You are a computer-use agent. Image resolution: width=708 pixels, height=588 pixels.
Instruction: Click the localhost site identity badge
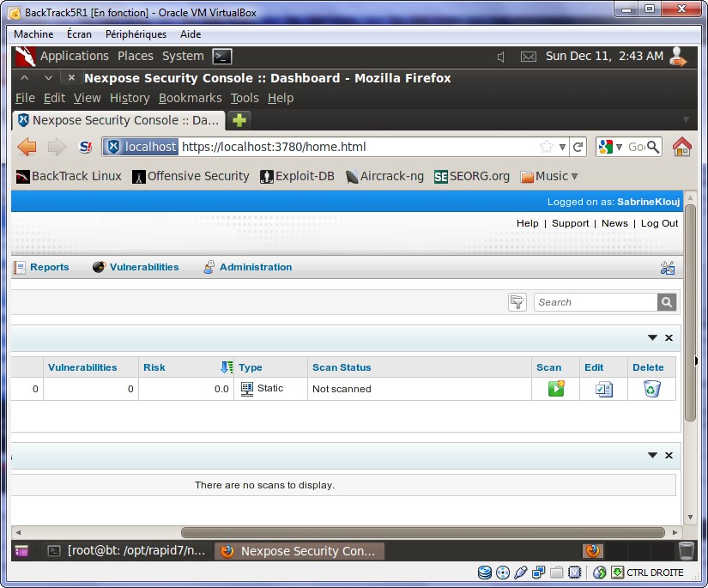tap(141, 147)
